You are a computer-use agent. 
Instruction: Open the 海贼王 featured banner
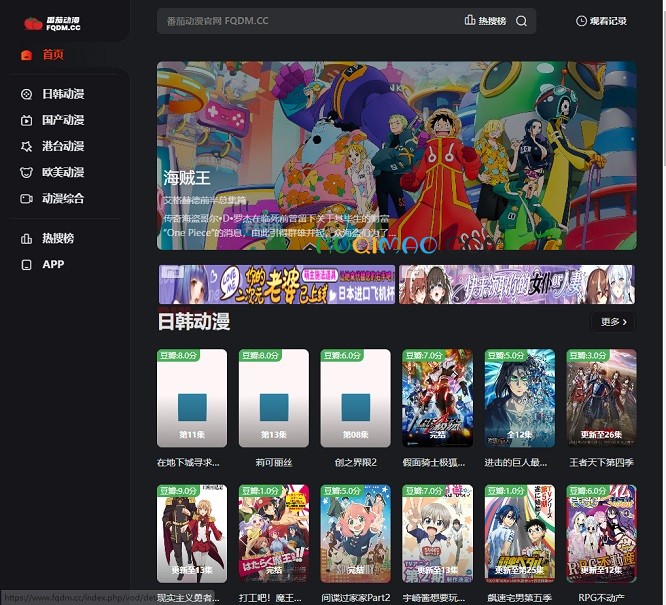pyautogui.click(x=397, y=155)
